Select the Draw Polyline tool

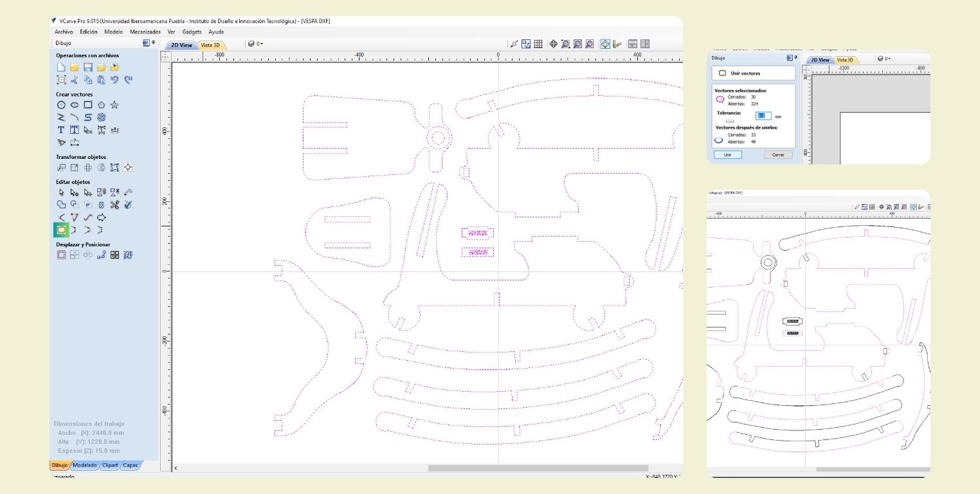(x=61, y=117)
